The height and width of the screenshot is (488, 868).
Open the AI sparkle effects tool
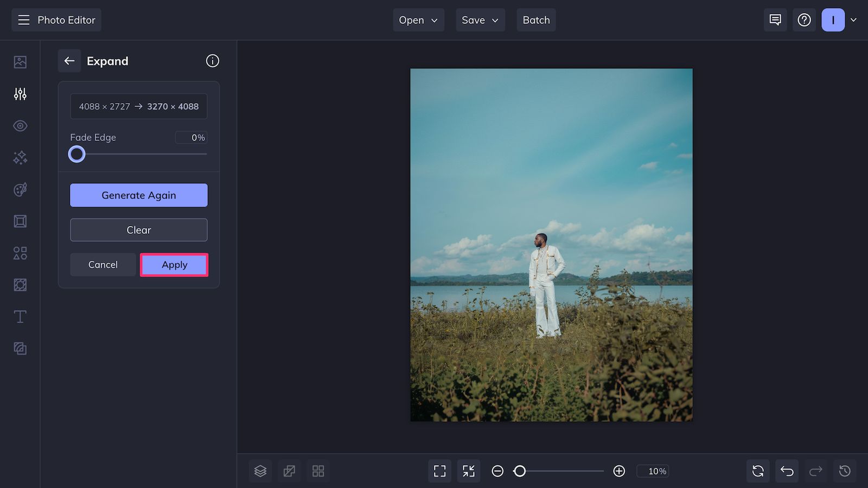tap(20, 157)
